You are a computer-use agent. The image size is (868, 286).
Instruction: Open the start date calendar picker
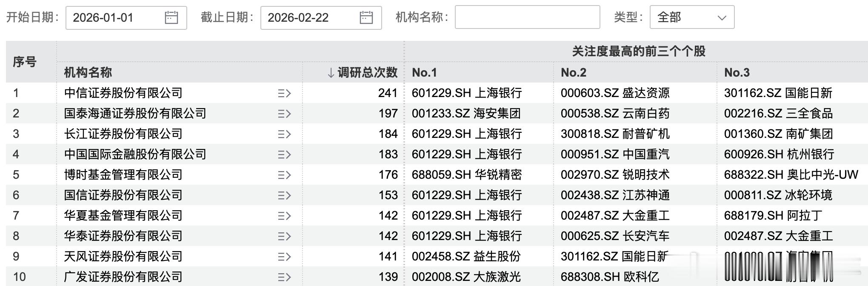pos(171,17)
